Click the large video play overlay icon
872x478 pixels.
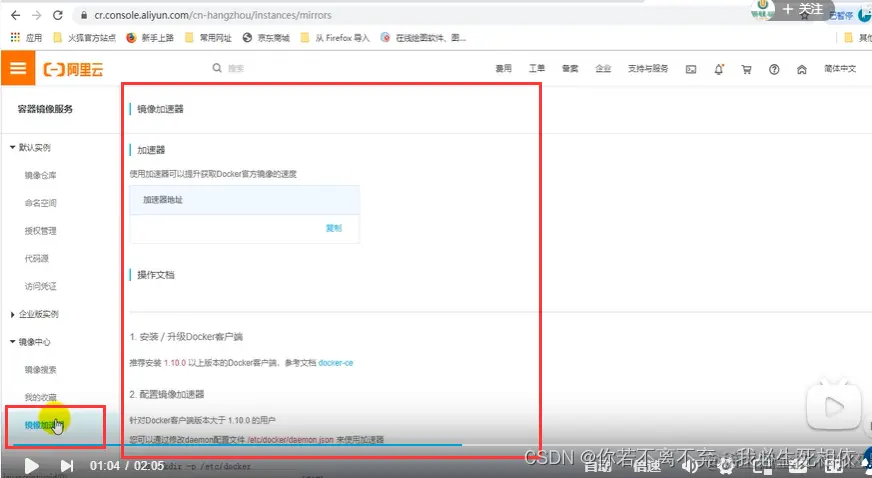[834, 407]
